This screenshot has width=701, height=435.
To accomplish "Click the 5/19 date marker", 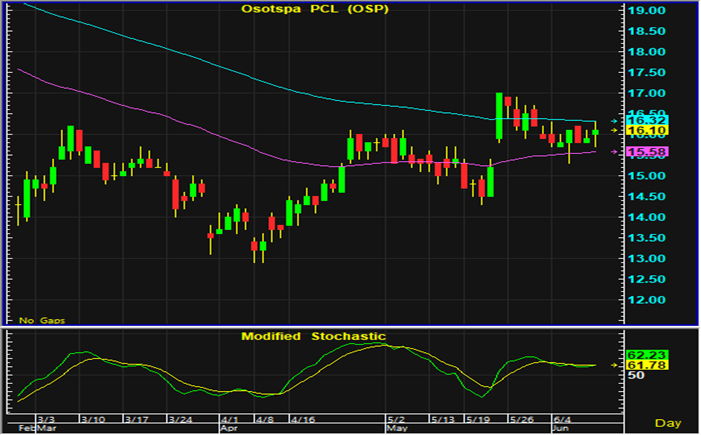I will click(478, 420).
